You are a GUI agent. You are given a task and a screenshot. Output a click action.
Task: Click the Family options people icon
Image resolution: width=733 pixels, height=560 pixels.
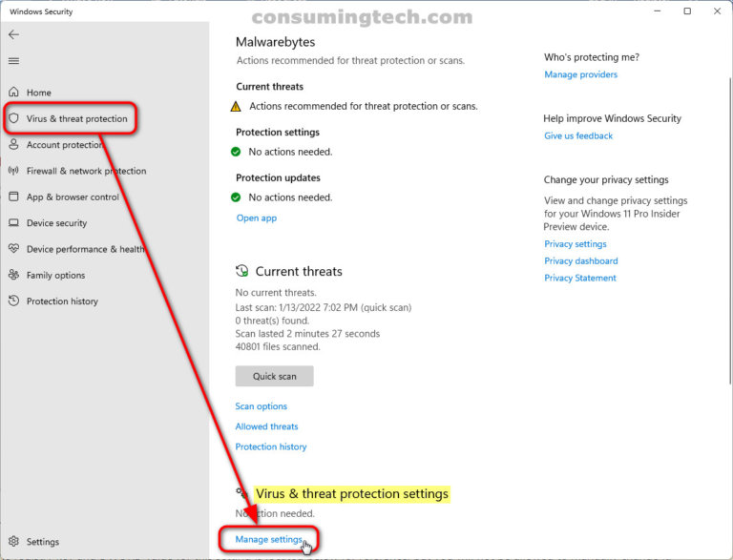pyautogui.click(x=13, y=275)
